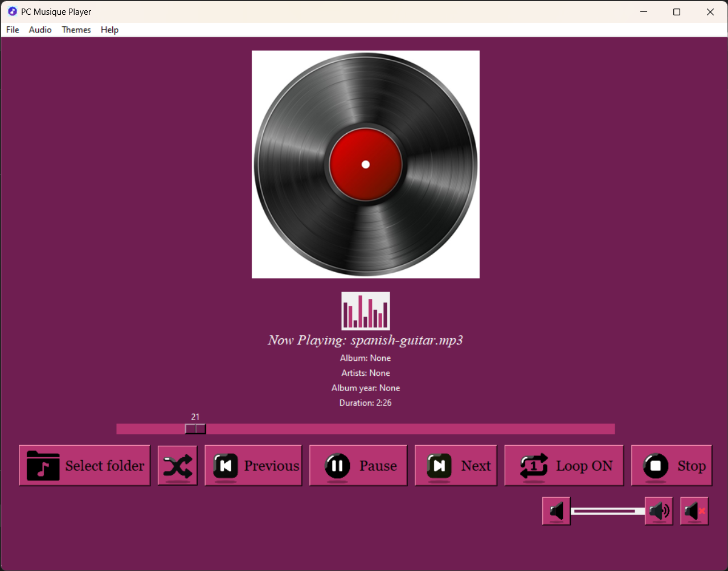Skip to the Next track

coord(456,466)
